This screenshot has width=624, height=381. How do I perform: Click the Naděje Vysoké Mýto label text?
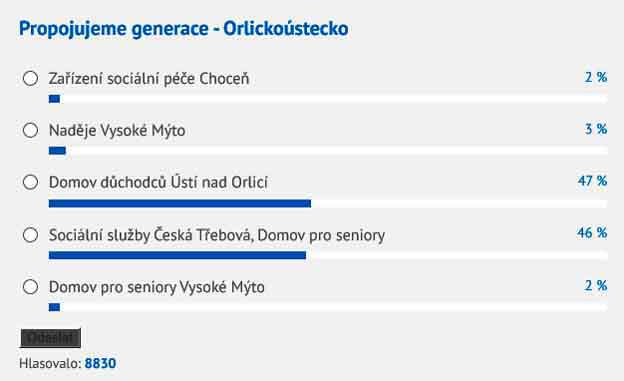click(117, 131)
